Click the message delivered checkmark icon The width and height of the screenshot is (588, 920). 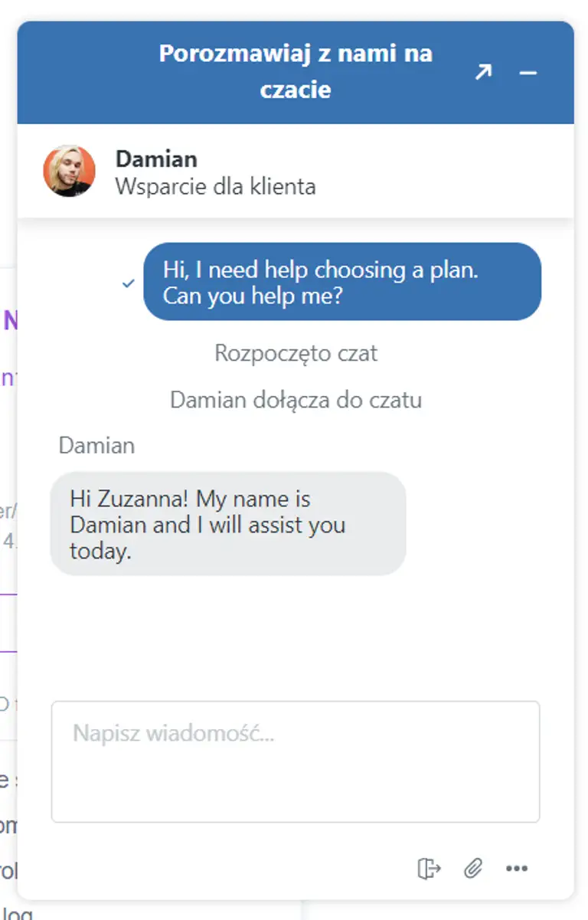[129, 283]
